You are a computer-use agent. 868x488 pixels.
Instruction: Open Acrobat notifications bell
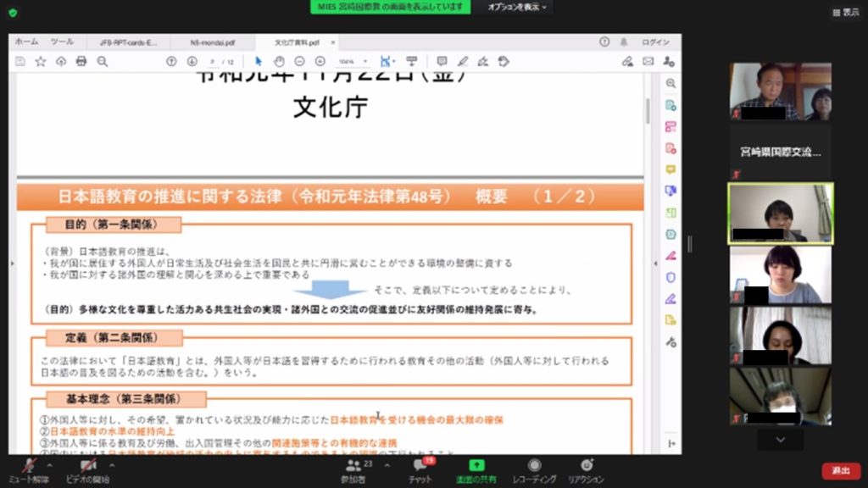(624, 42)
